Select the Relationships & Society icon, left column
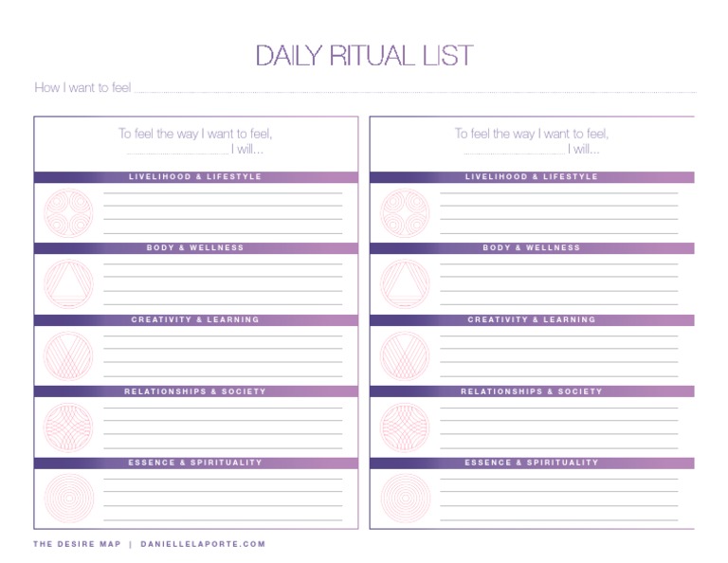728x563 pixels. pos(68,427)
